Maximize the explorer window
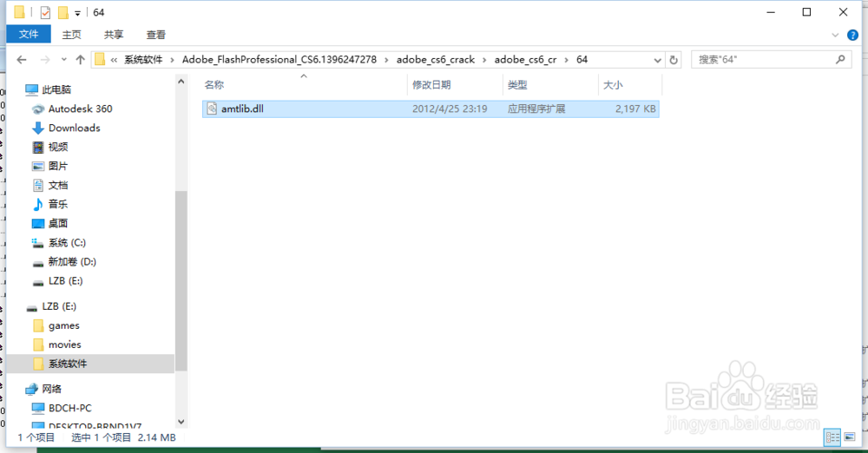Screen dimensions: 868x453 [x=806, y=12]
